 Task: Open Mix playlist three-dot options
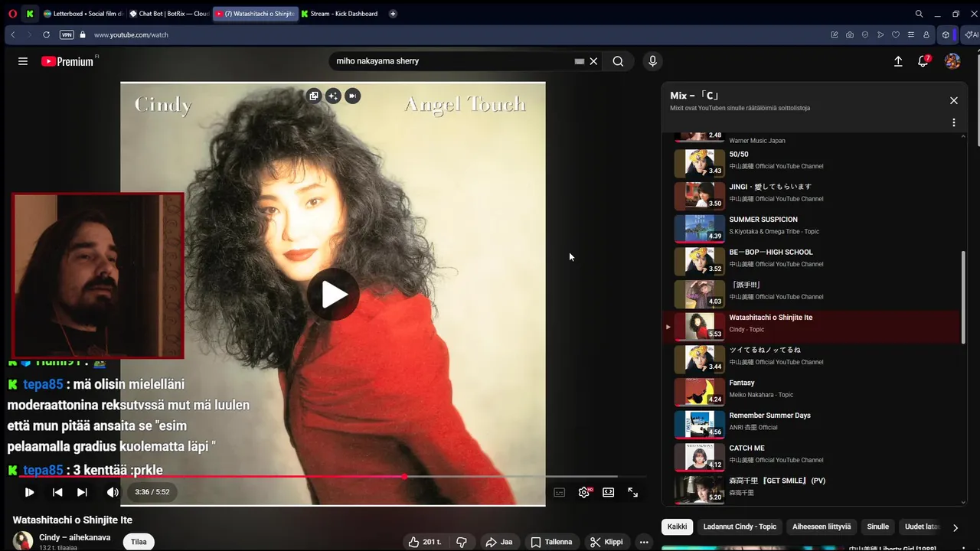tap(954, 122)
